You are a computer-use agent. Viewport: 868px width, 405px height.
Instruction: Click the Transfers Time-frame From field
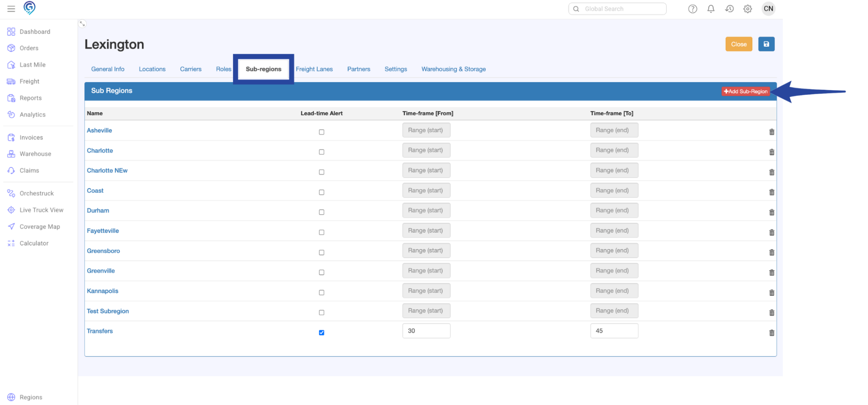(426, 331)
